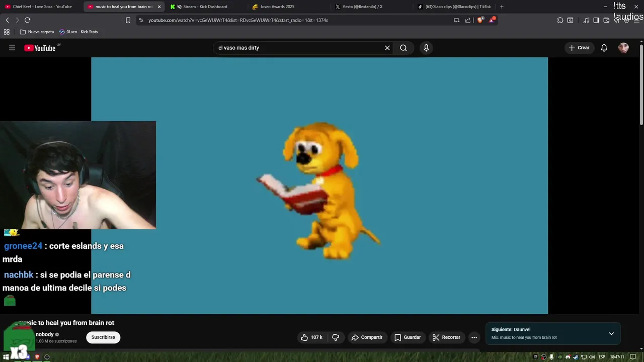
Task: Click chat username gronee24
Action: (23, 246)
